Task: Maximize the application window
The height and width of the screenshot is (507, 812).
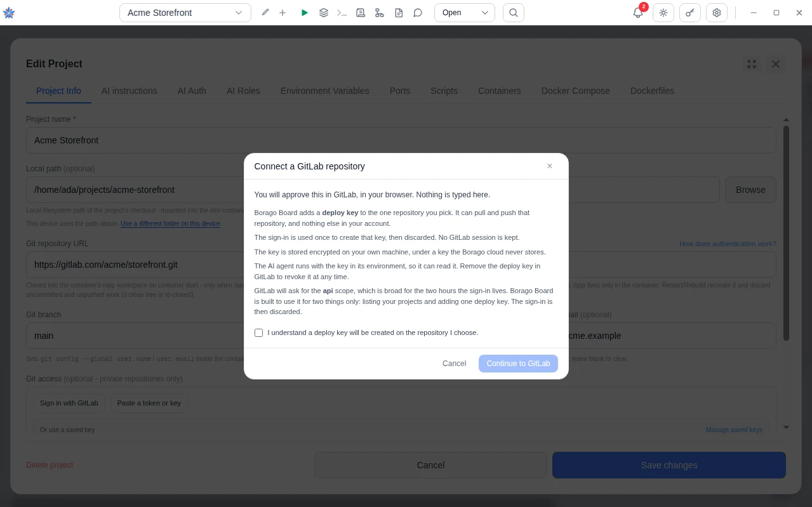Action: (x=776, y=13)
